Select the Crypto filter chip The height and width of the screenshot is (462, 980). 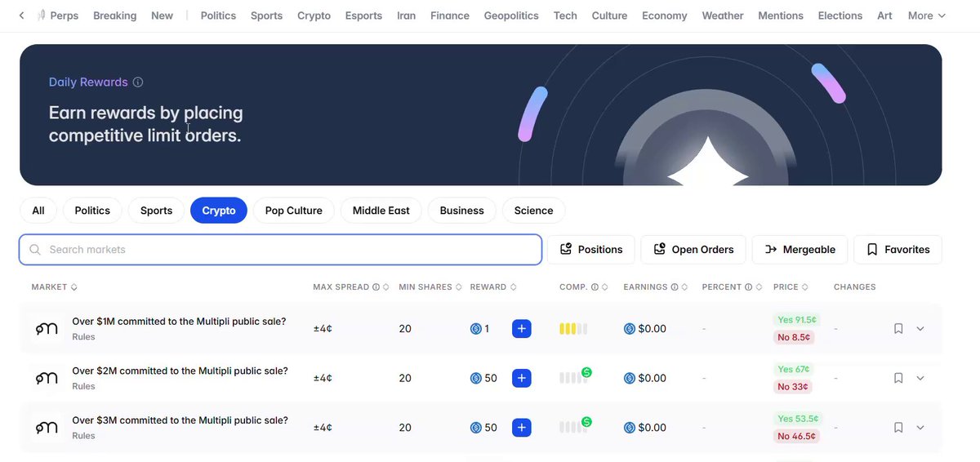(219, 211)
